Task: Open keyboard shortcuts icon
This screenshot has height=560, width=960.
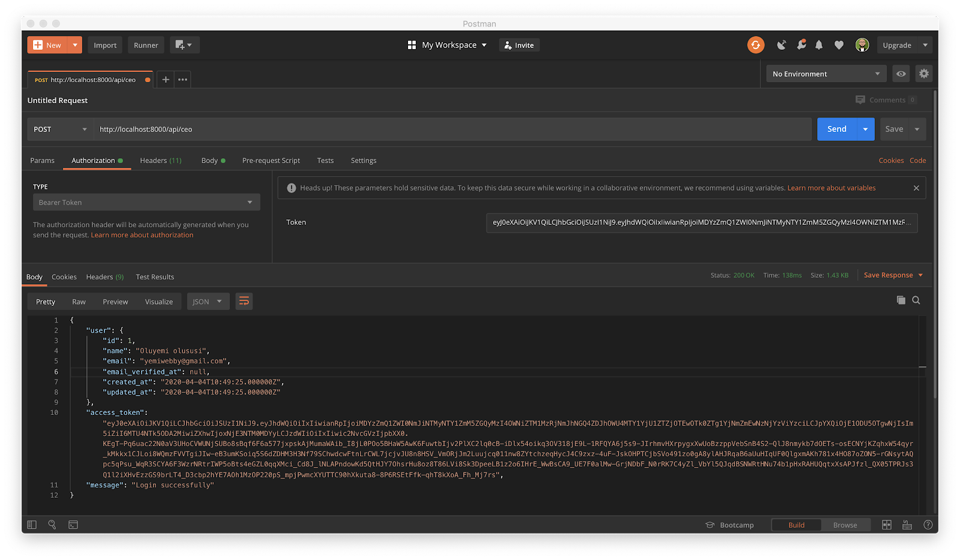Action: (x=907, y=525)
